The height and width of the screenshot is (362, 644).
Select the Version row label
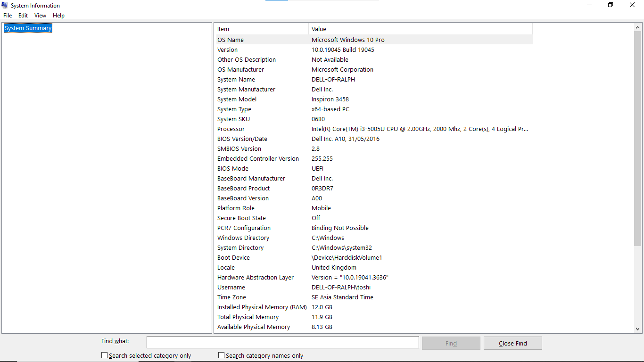coord(227,50)
